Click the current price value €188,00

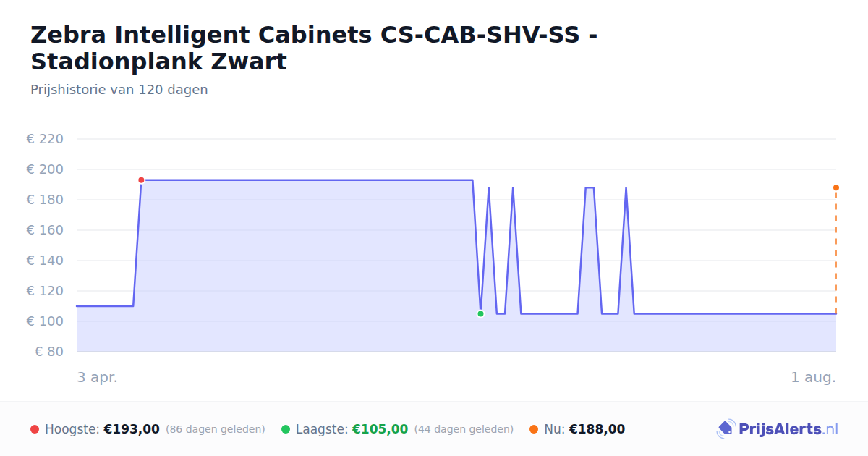pyautogui.click(x=597, y=429)
